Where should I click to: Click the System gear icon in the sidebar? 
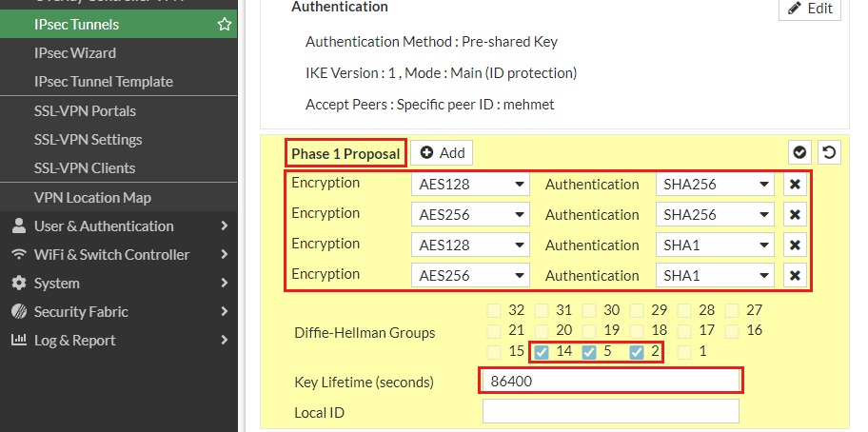pos(18,284)
